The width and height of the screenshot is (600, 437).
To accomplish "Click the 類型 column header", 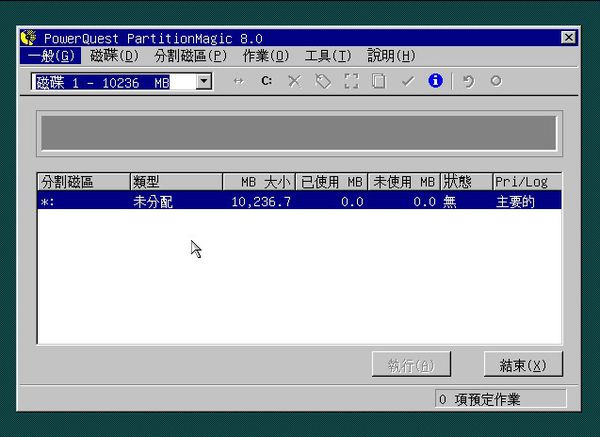I will click(176, 181).
